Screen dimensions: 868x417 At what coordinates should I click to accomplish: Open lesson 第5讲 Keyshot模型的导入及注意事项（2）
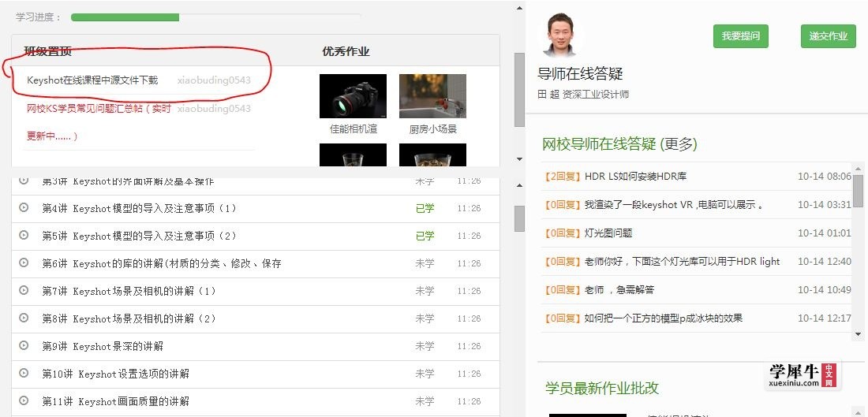(x=140, y=236)
